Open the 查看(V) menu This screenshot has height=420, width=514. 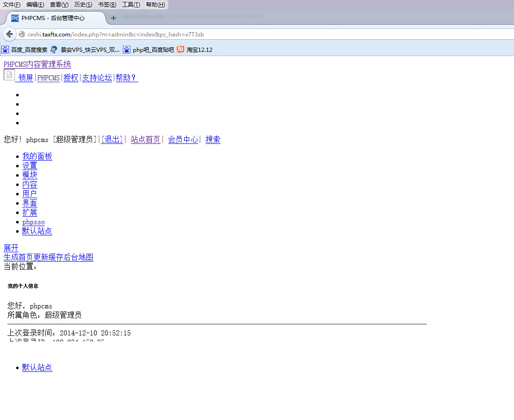pos(59,5)
